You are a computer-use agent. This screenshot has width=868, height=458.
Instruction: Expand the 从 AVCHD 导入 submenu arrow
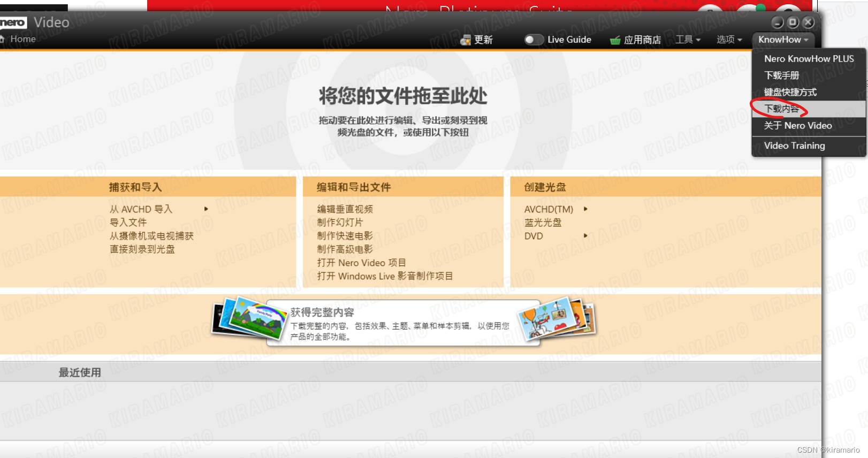206,209
